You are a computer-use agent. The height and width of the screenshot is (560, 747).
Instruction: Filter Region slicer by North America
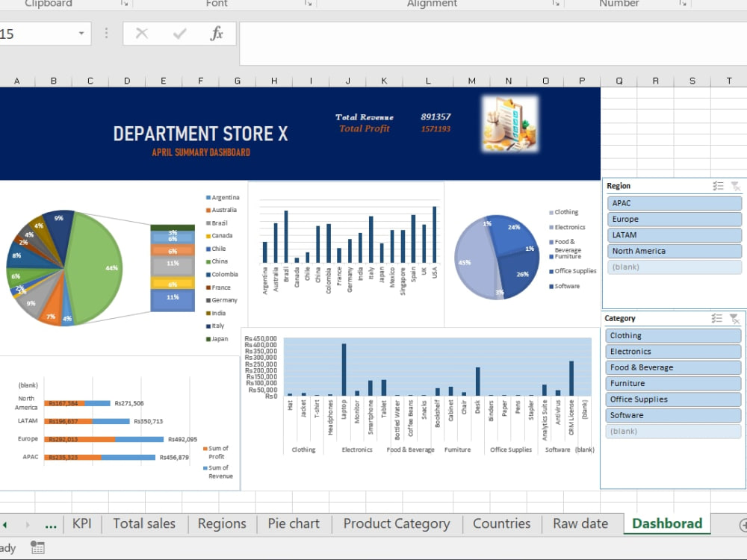pyautogui.click(x=675, y=251)
